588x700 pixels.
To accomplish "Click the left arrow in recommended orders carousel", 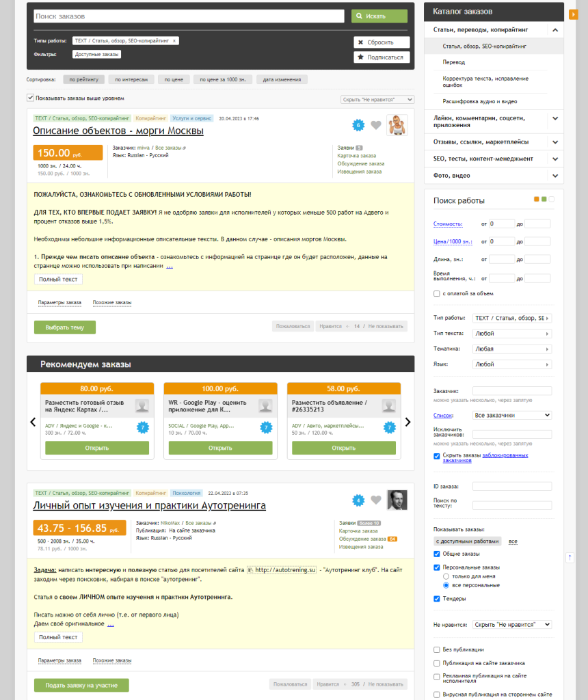I will (x=33, y=422).
